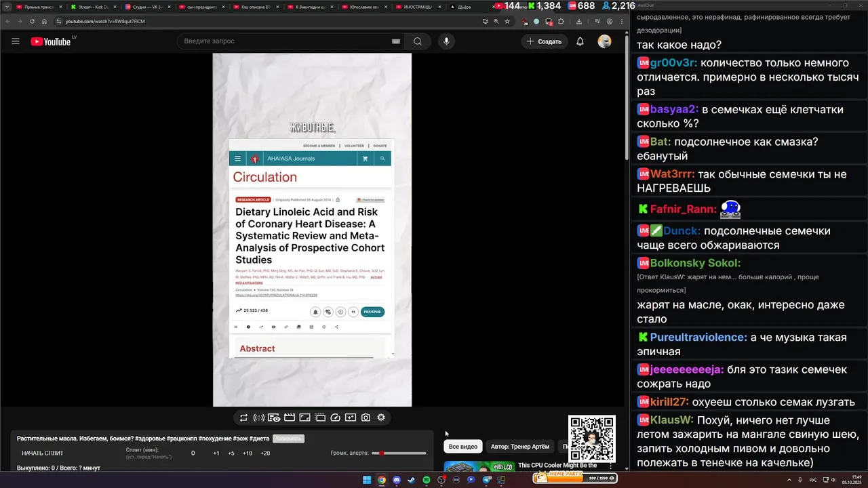Add +1 minute to split
Viewport: 868px width, 488px height.
(216, 453)
